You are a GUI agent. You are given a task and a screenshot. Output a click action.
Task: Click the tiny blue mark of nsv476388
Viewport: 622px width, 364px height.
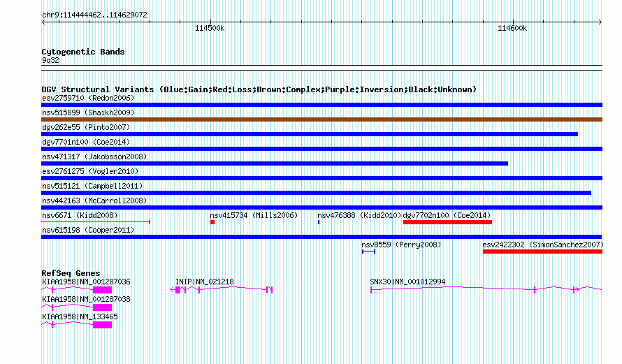click(x=319, y=222)
